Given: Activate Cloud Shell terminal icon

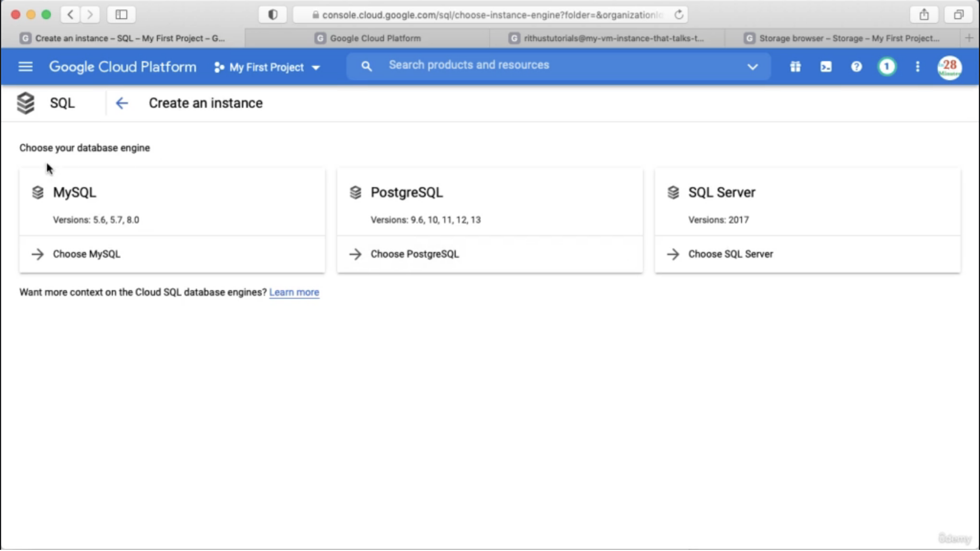Looking at the screenshot, I should 826,67.
